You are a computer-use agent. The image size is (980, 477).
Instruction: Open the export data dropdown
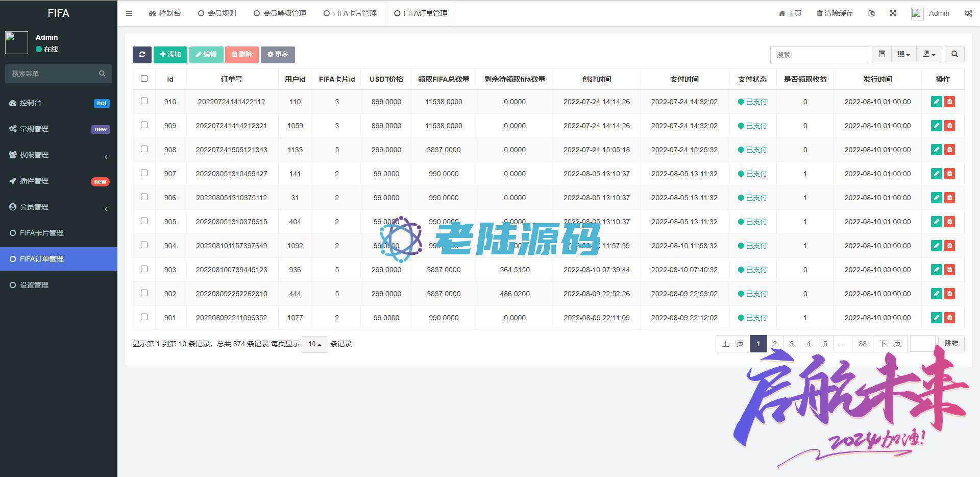tap(929, 55)
